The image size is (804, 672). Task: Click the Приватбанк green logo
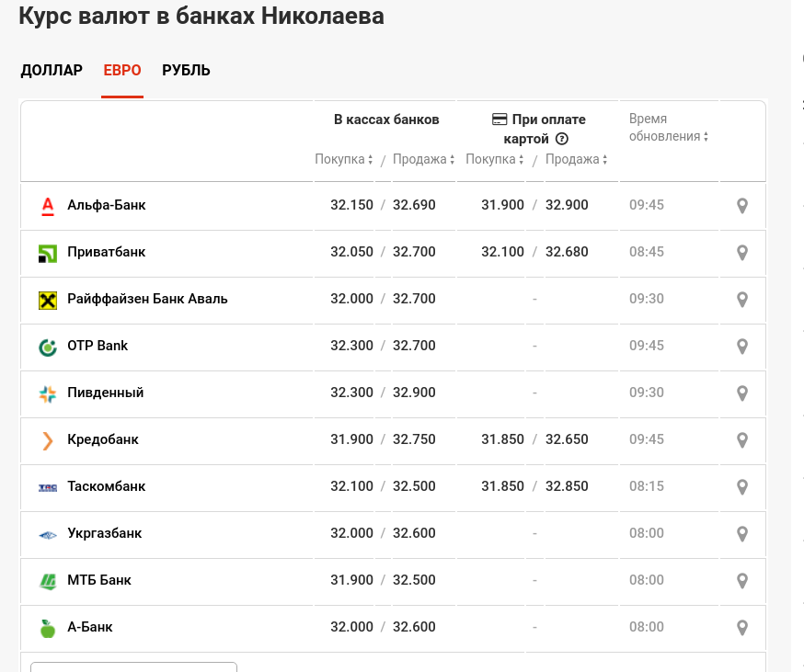(x=48, y=253)
